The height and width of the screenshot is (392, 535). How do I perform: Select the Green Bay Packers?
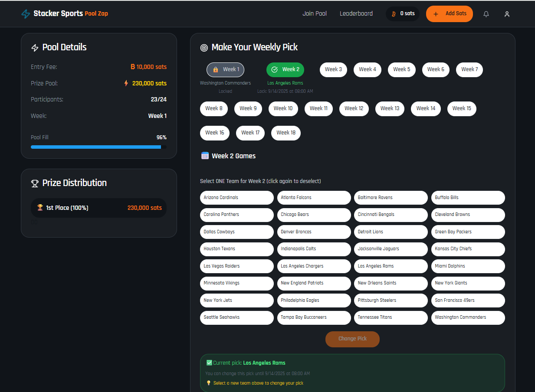point(468,232)
